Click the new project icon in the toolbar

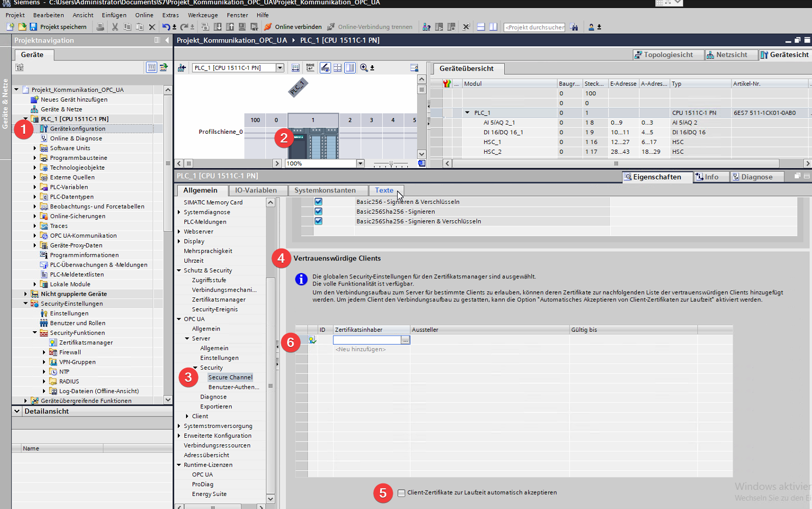pos(10,27)
